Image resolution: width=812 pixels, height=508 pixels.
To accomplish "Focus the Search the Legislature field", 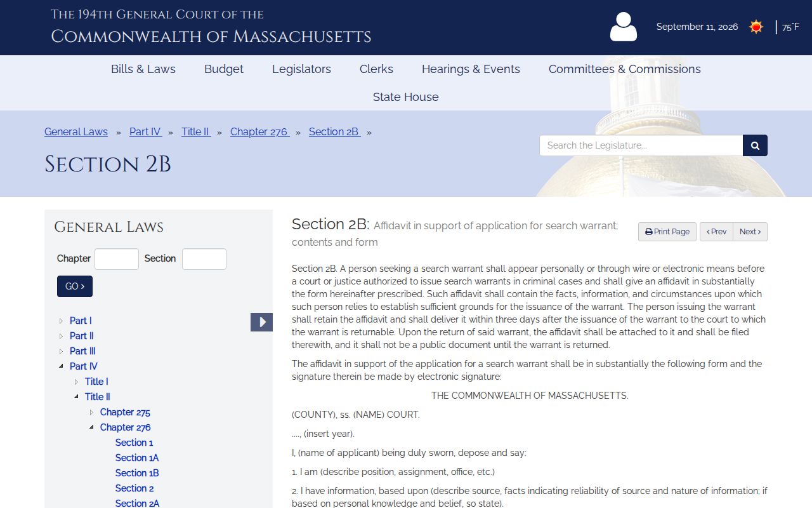I will [x=641, y=145].
